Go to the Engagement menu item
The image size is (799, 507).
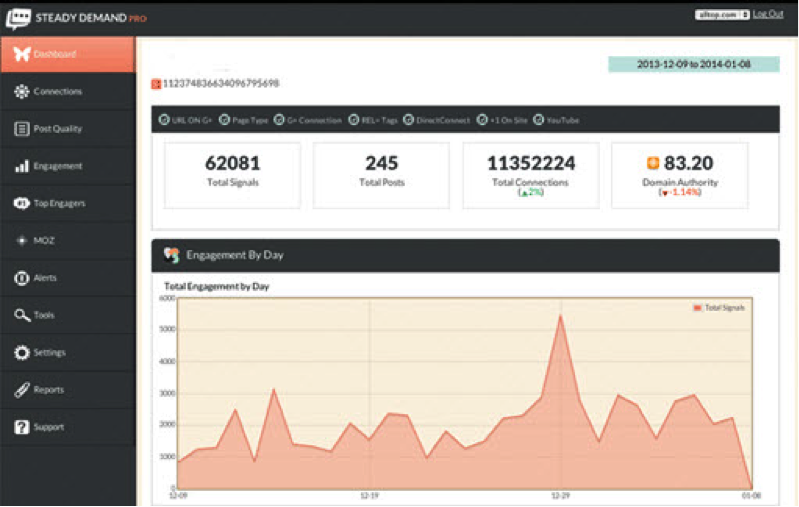68,166
